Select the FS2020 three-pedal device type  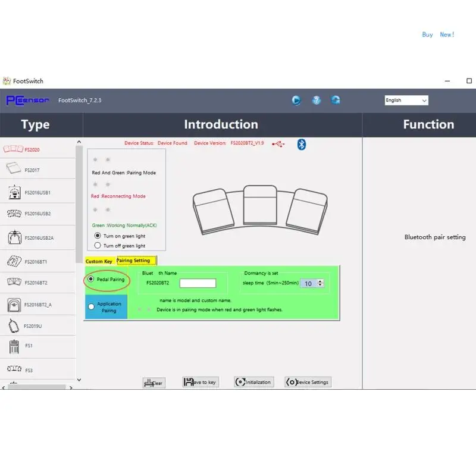click(x=37, y=149)
